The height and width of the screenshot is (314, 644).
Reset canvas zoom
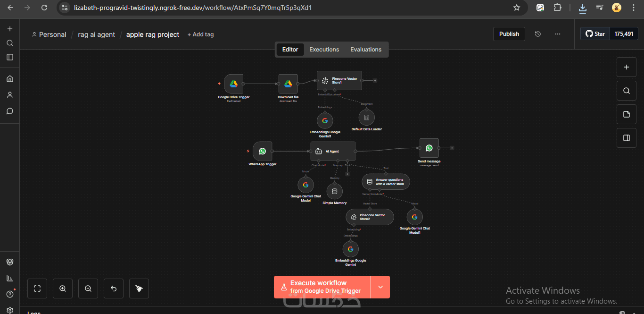pyautogui.click(x=114, y=289)
